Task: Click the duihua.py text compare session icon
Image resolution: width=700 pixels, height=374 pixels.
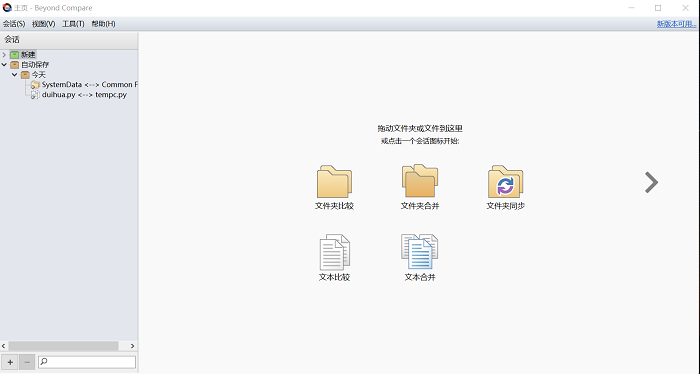Action: pos(35,95)
